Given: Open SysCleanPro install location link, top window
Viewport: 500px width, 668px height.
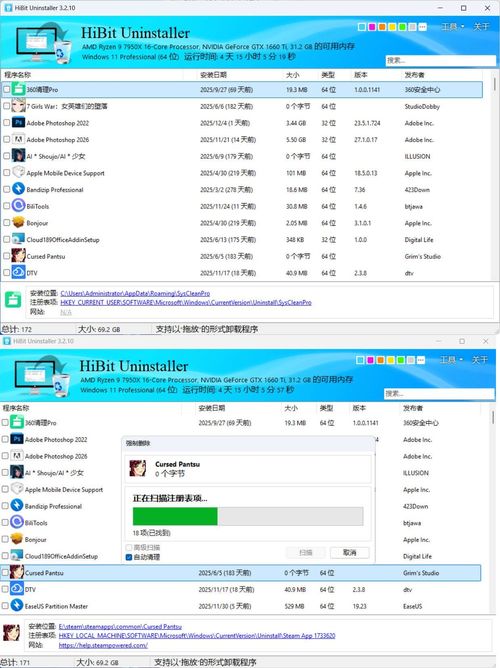Looking at the screenshot, I should (135, 294).
